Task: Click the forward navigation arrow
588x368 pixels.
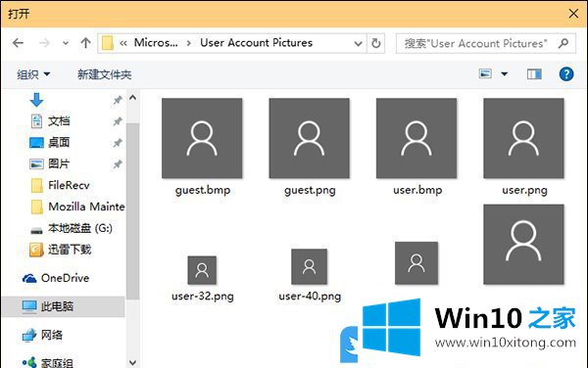Action: point(44,43)
